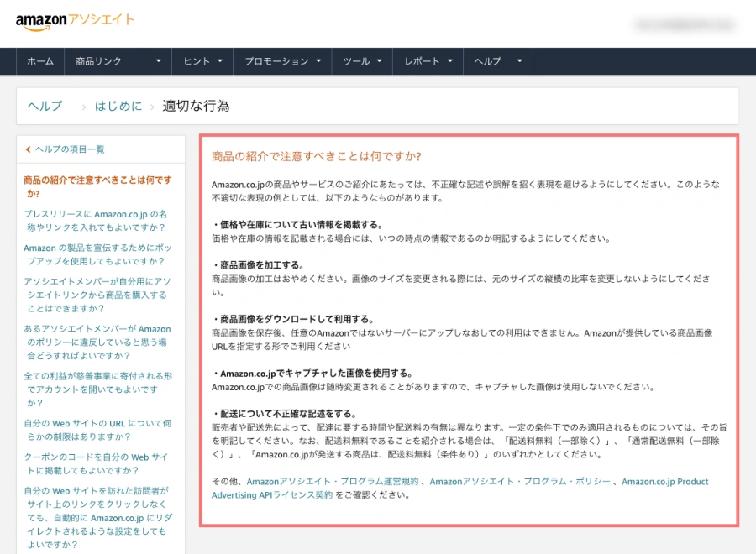Click the back chevron beside ヘルプの項目一覧
Screen dimensions: 756x554
coord(28,149)
